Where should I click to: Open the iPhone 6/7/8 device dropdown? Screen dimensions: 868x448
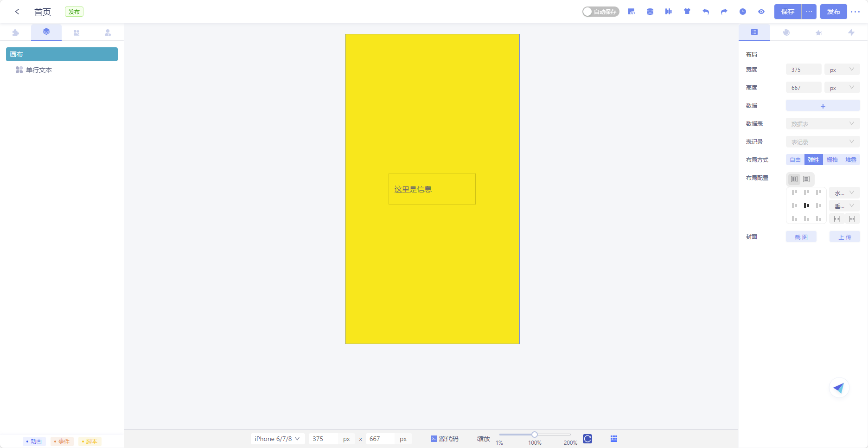tap(277, 439)
